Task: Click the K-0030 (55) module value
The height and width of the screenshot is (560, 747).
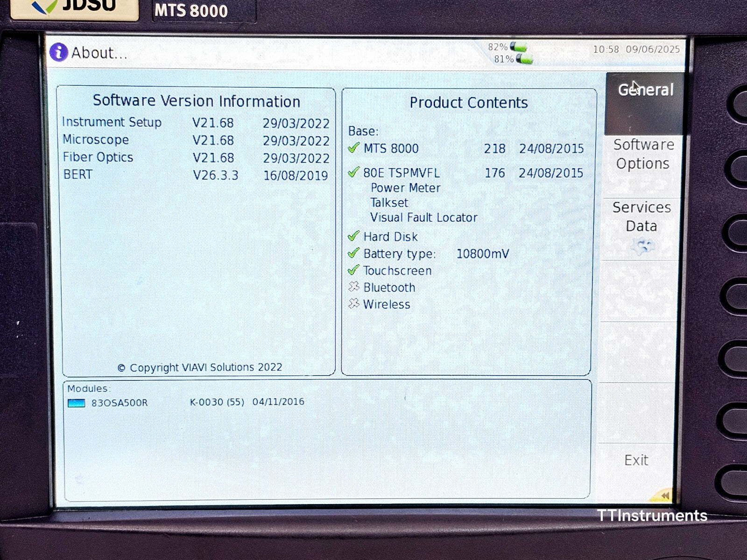Action: pyautogui.click(x=217, y=402)
